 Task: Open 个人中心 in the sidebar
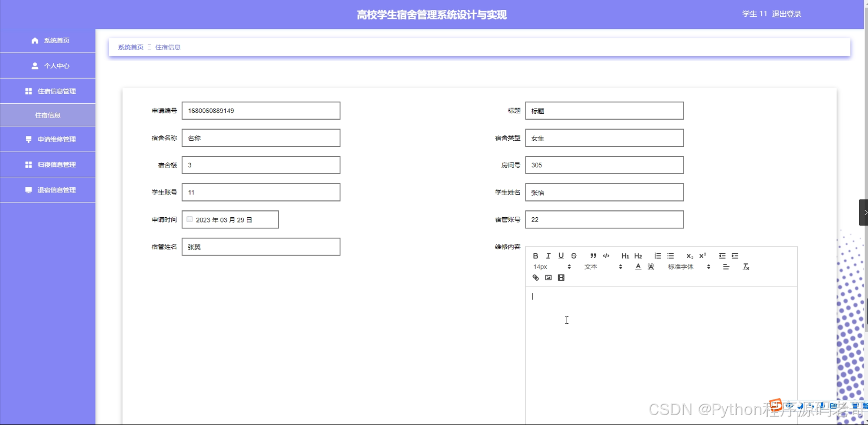48,66
